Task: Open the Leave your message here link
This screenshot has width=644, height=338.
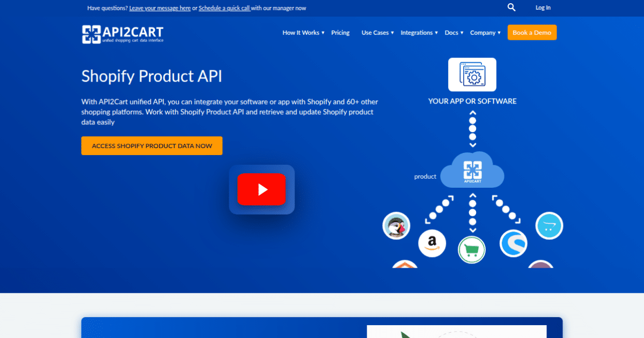Action: coord(159,8)
